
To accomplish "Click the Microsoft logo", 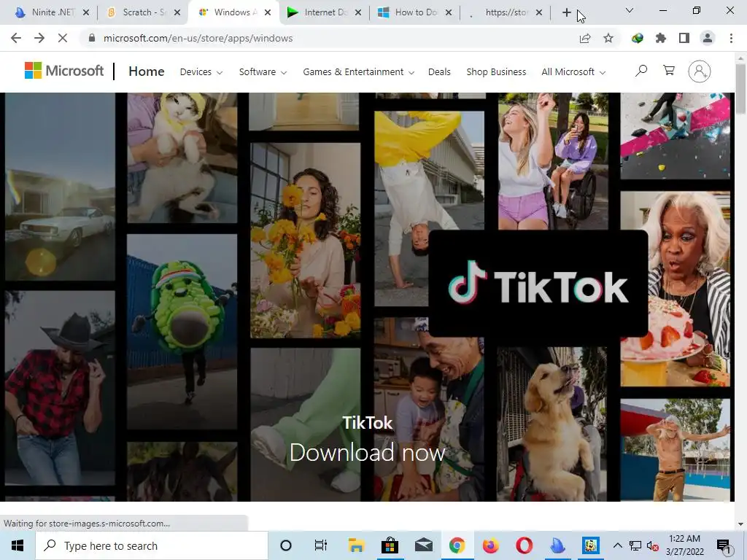I will pyautogui.click(x=64, y=71).
